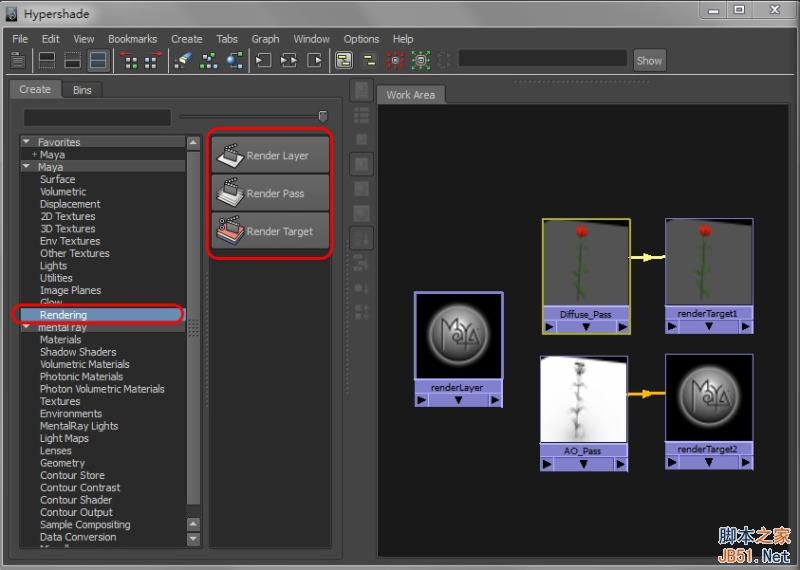
Task: Clear the graph with the eraser icon
Action: point(183,61)
